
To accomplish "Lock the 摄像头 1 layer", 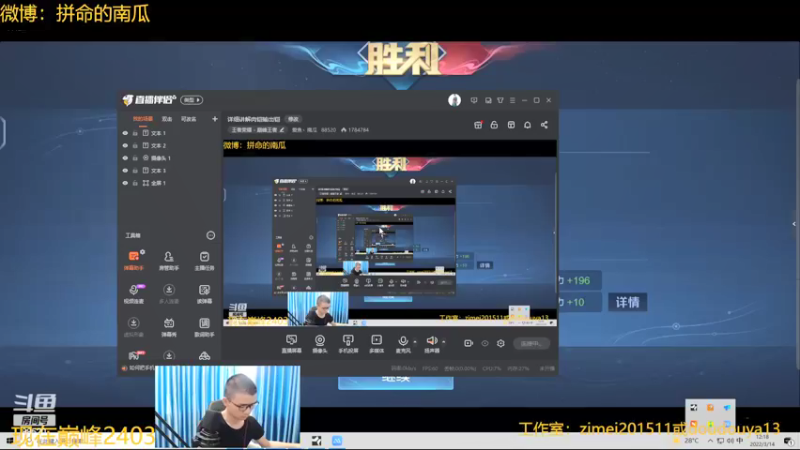I will click(135, 158).
